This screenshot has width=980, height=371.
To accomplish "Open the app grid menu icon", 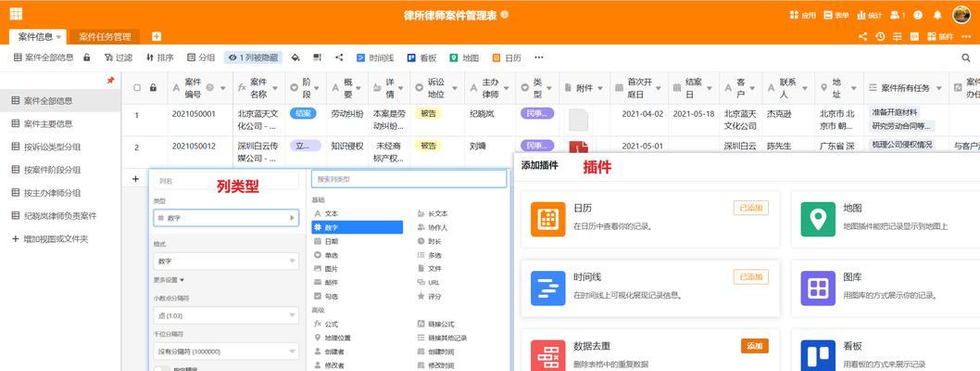I will (x=17, y=14).
